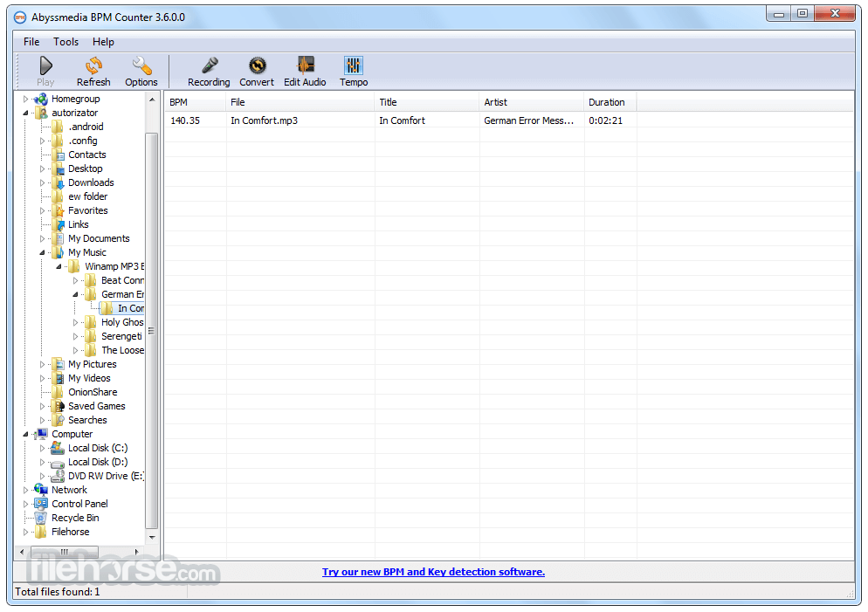Open the Tools menu
The height and width of the screenshot is (612, 868).
click(65, 42)
